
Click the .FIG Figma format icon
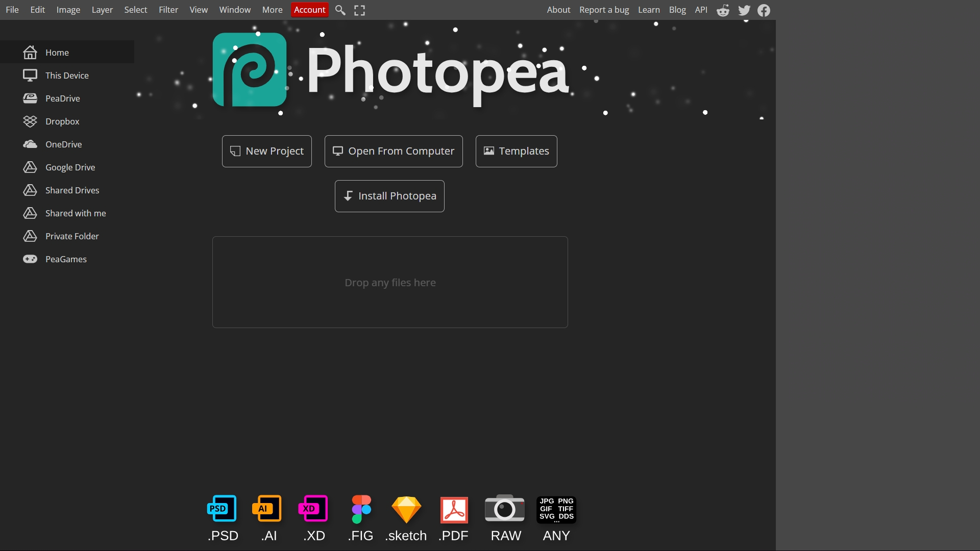click(360, 509)
